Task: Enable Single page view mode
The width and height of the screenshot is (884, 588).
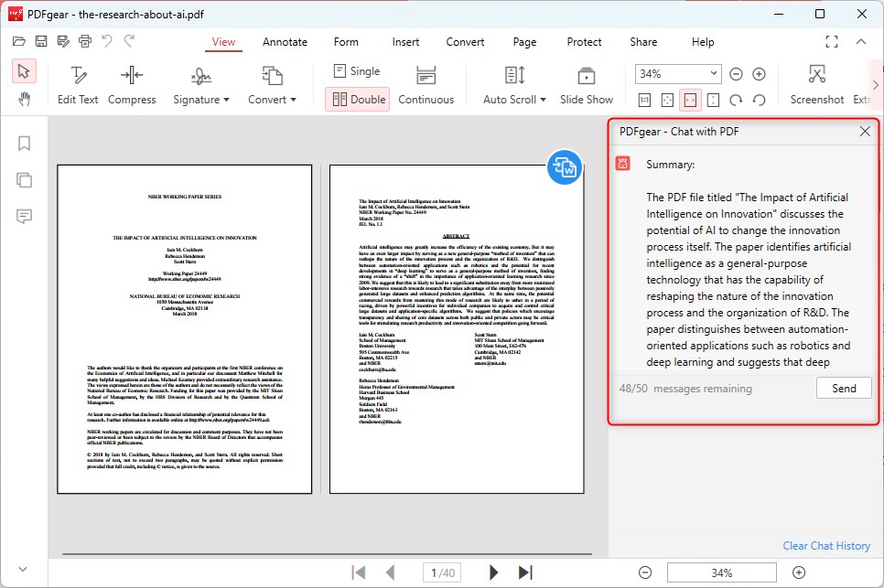Action: [x=357, y=70]
